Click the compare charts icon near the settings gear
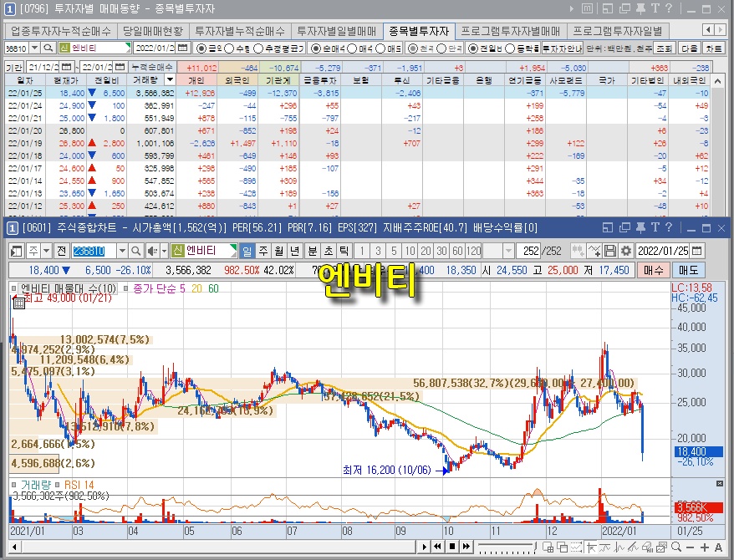Viewport: 734px width, 560px height. (x=578, y=252)
